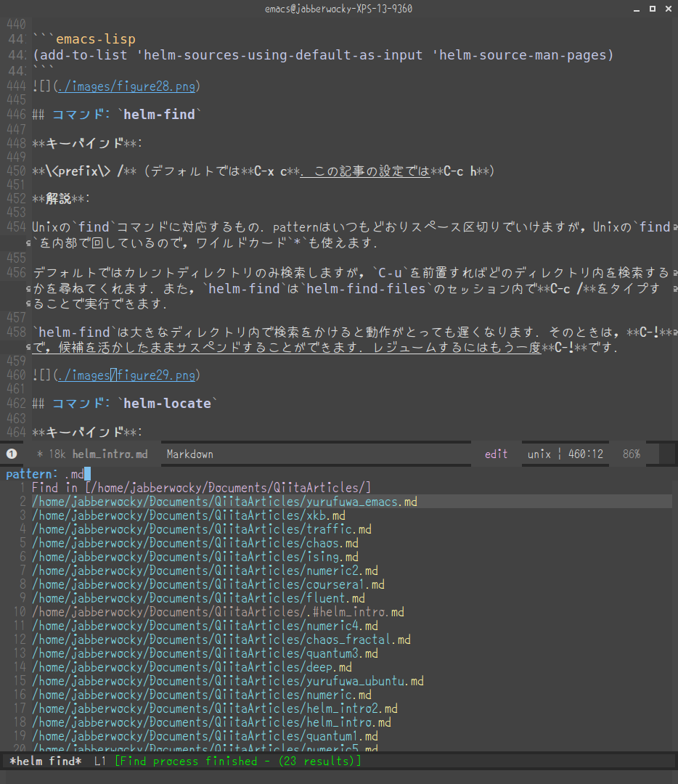Select the helm_intro2.md candidate
Viewport: 678px width, 784px height.
215,709
